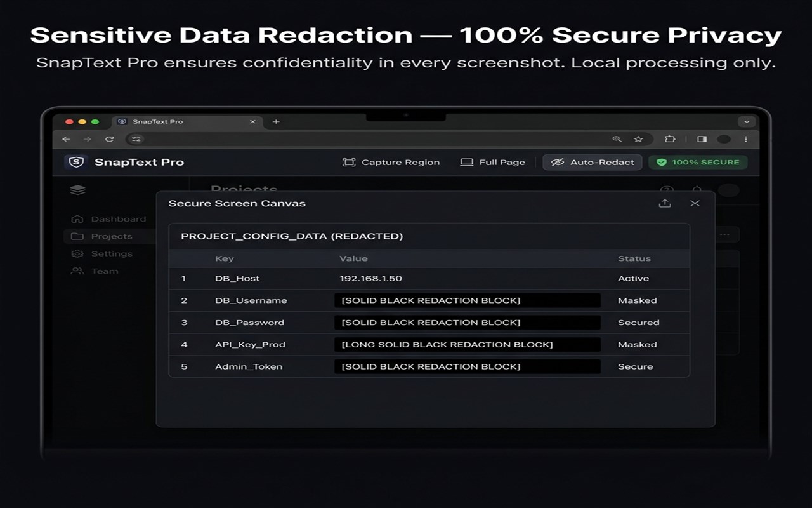Open Dashboard in the sidebar
Screen dimensions: 812x508
[x=108, y=219]
